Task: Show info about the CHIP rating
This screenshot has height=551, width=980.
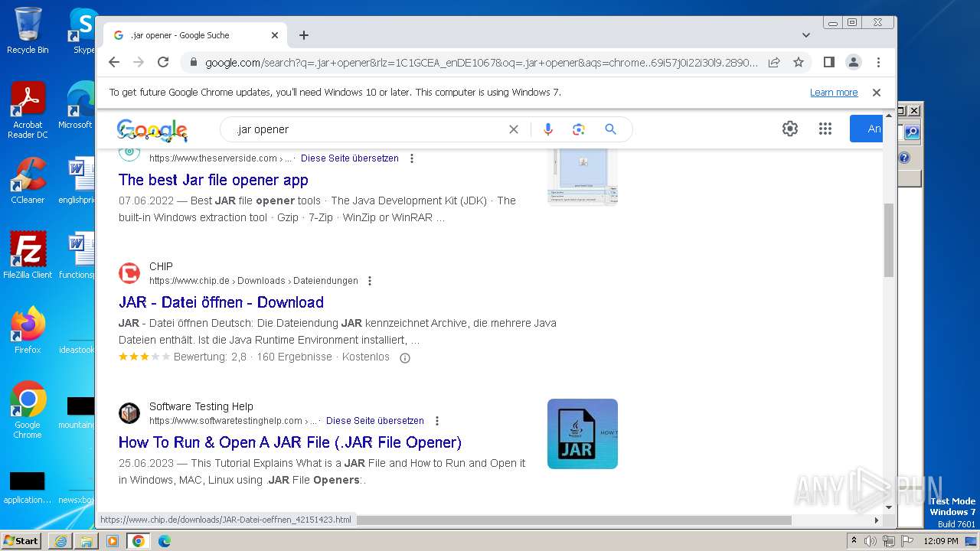Action: [405, 357]
